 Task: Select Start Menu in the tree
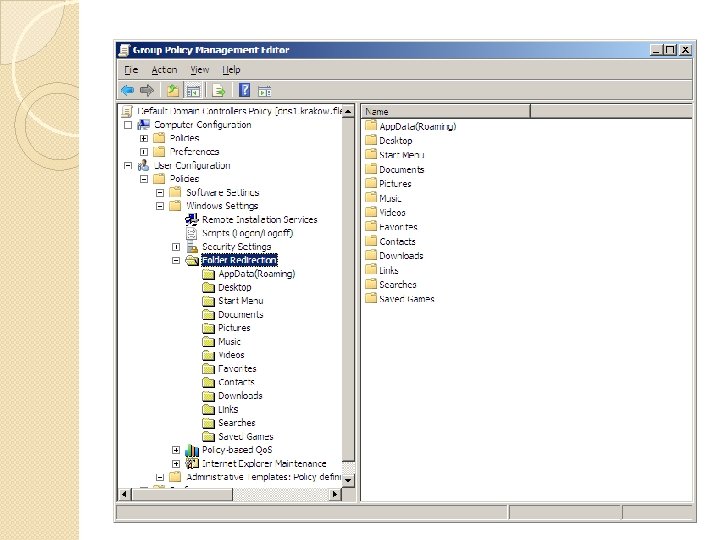[241, 301]
